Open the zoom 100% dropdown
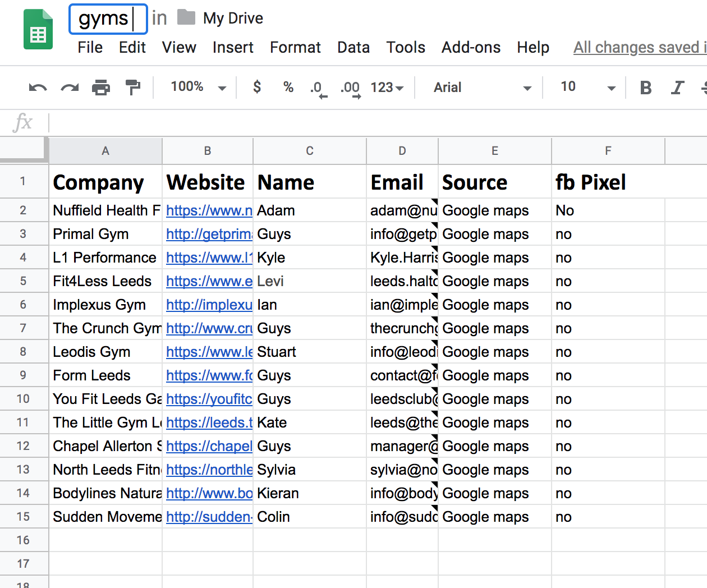707x588 pixels. (x=199, y=87)
